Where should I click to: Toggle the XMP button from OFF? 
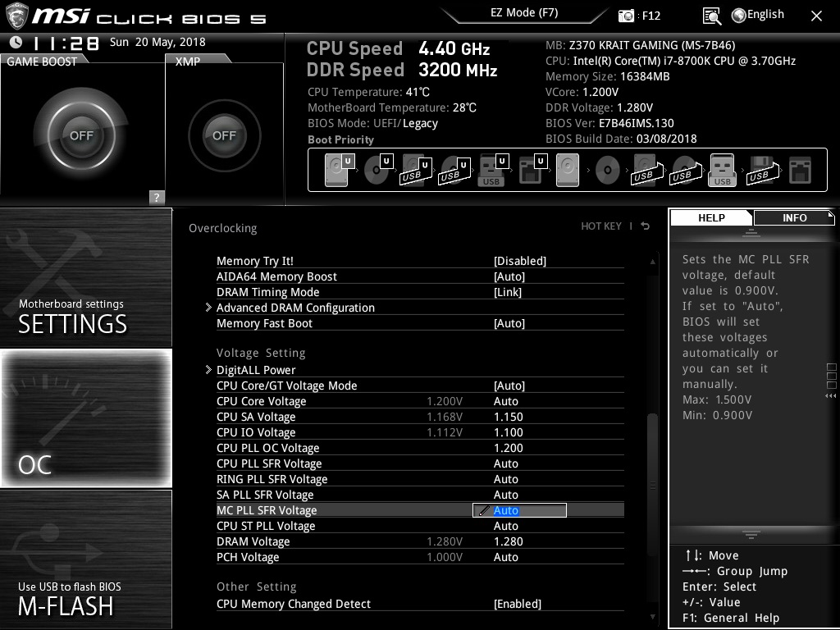click(x=225, y=135)
